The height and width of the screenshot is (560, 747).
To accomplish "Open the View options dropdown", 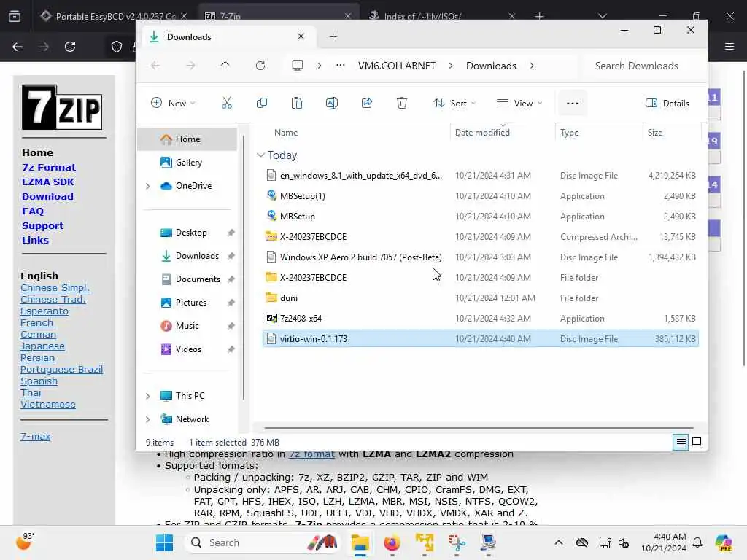I will (x=519, y=103).
